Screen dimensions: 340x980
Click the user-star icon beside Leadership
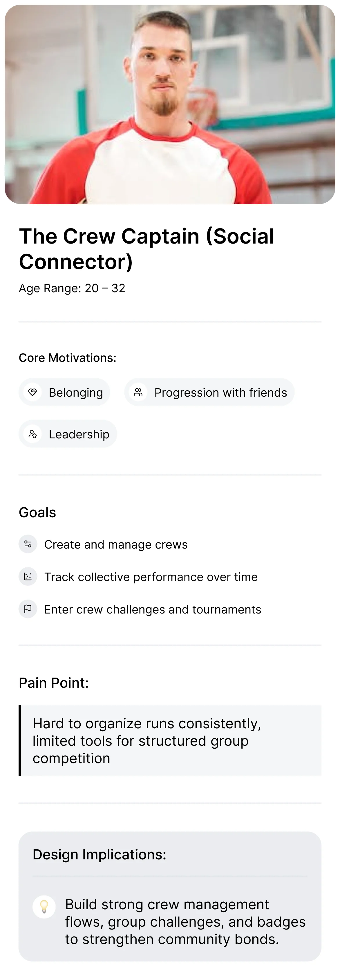click(x=32, y=434)
